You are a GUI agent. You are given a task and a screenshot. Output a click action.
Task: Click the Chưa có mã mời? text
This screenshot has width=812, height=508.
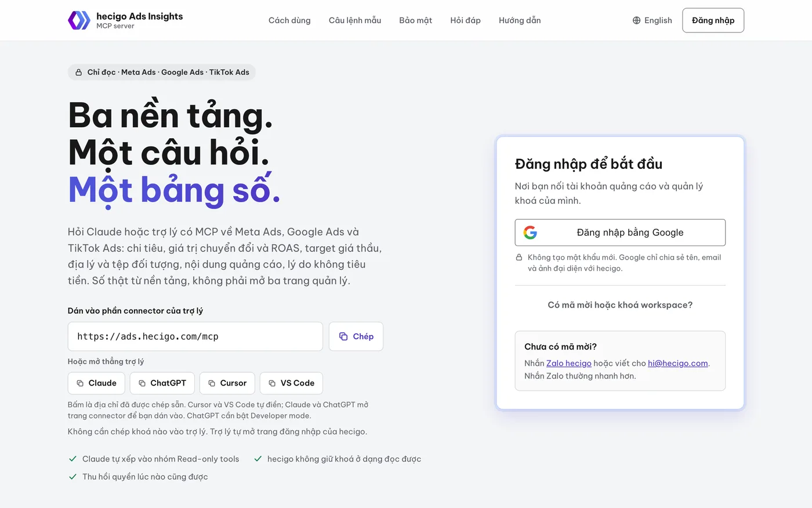(x=560, y=347)
